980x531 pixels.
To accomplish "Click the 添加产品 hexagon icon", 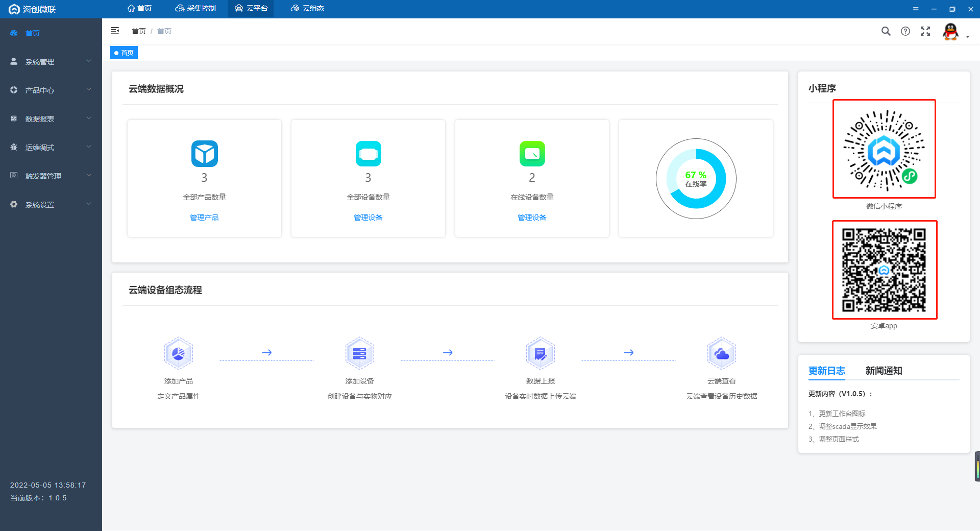I will 179,353.
